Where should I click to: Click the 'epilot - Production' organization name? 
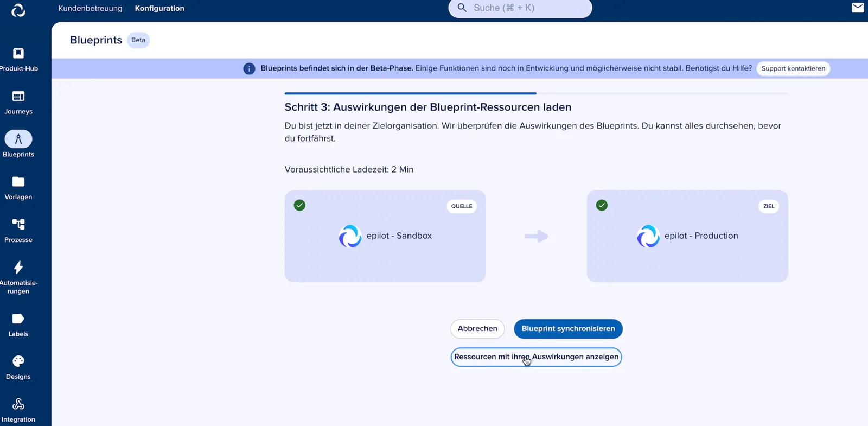click(701, 236)
